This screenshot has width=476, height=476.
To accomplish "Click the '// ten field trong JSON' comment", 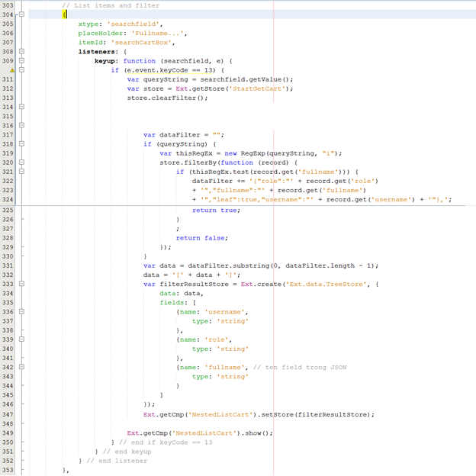I will point(300,368).
